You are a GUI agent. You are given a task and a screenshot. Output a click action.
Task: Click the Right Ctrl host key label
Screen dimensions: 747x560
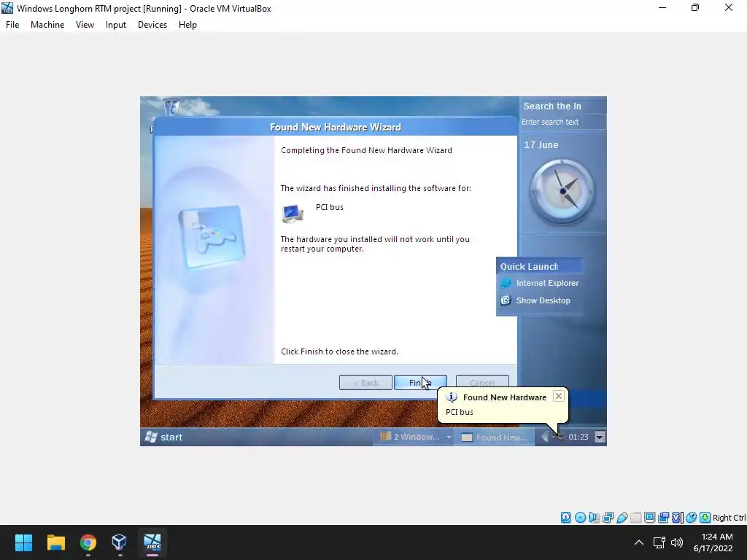tap(729, 518)
